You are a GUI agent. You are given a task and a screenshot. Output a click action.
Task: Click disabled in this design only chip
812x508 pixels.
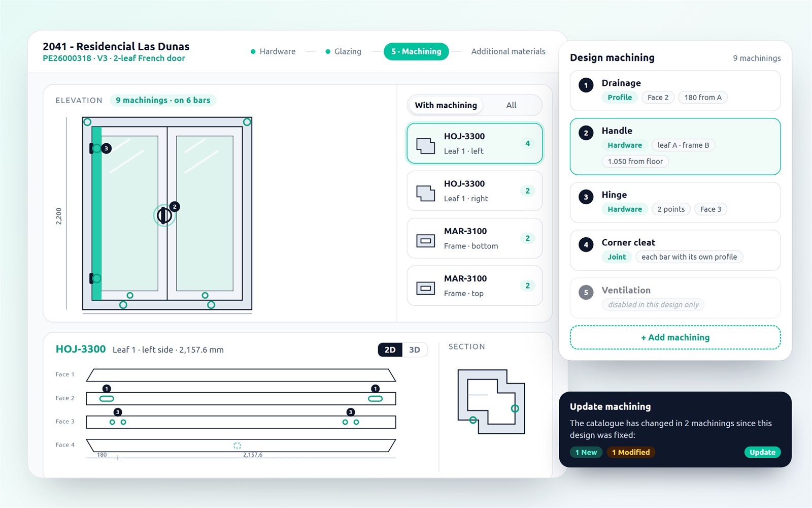[x=653, y=305]
